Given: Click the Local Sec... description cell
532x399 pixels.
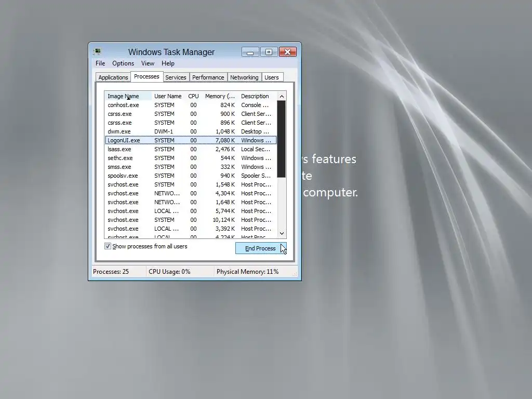Looking at the screenshot, I should [256, 149].
